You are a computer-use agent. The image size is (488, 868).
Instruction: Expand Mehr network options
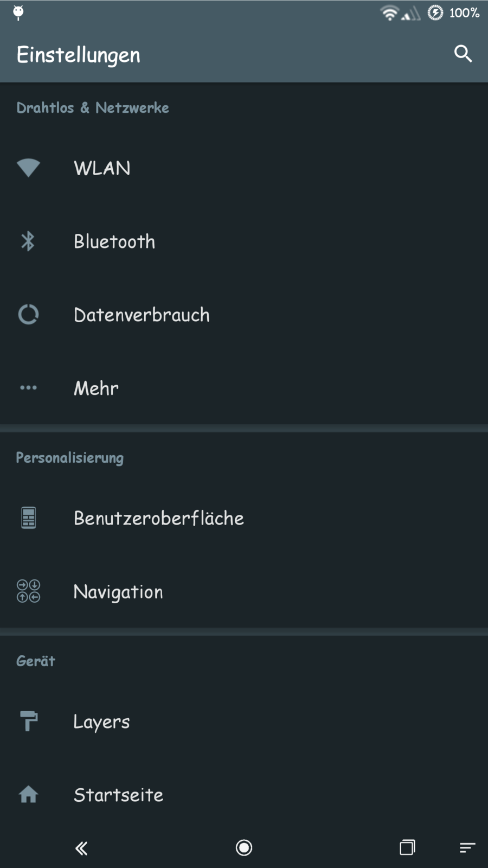(96, 388)
